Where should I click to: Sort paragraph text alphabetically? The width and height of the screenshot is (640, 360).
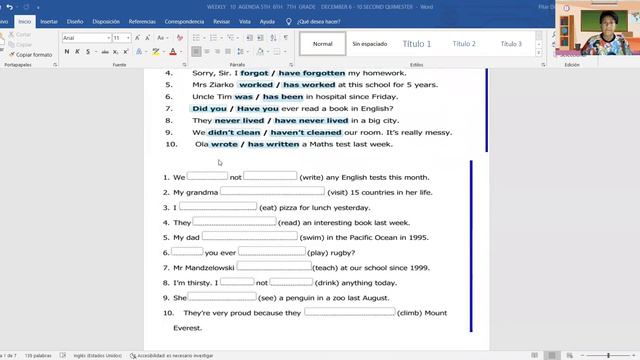point(273,38)
